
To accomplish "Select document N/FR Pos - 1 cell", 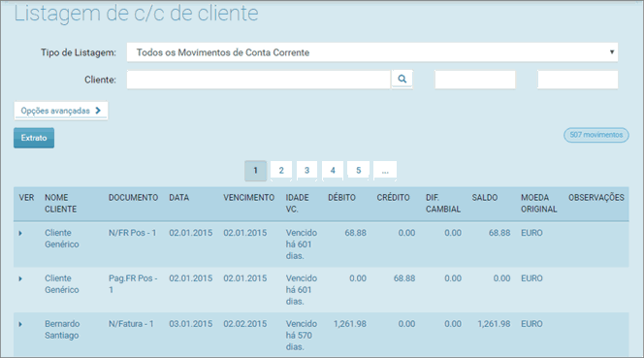I will [x=132, y=233].
